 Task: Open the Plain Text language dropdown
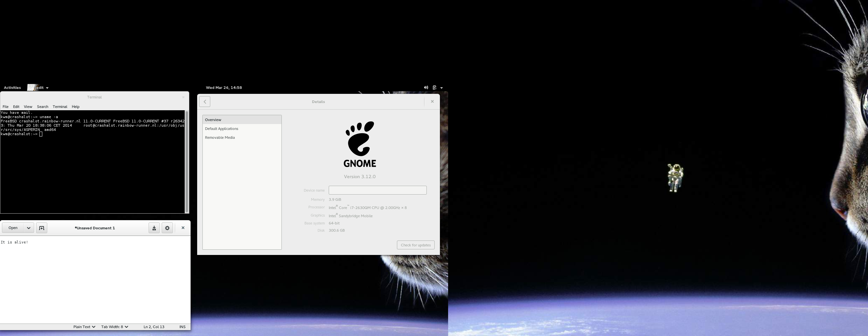[x=84, y=327]
